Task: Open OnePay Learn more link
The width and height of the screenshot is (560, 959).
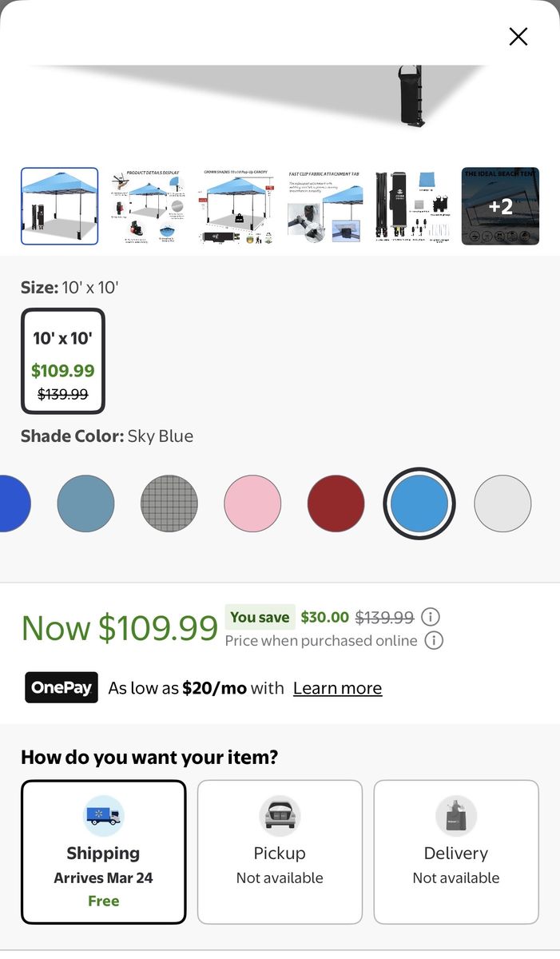Action: click(337, 688)
